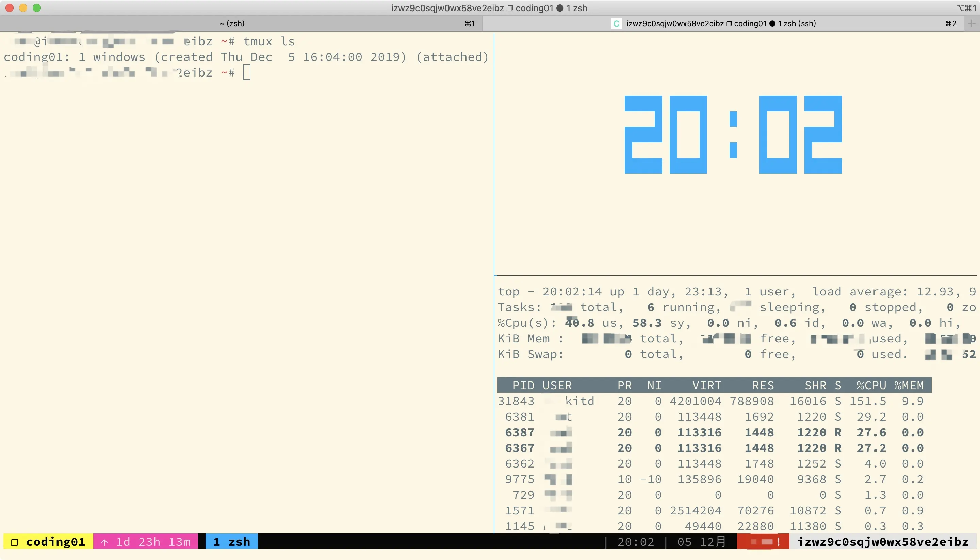Image resolution: width=980 pixels, height=560 pixels.
Task: Click the yellow minimize window button
Action: coord(23,8)
